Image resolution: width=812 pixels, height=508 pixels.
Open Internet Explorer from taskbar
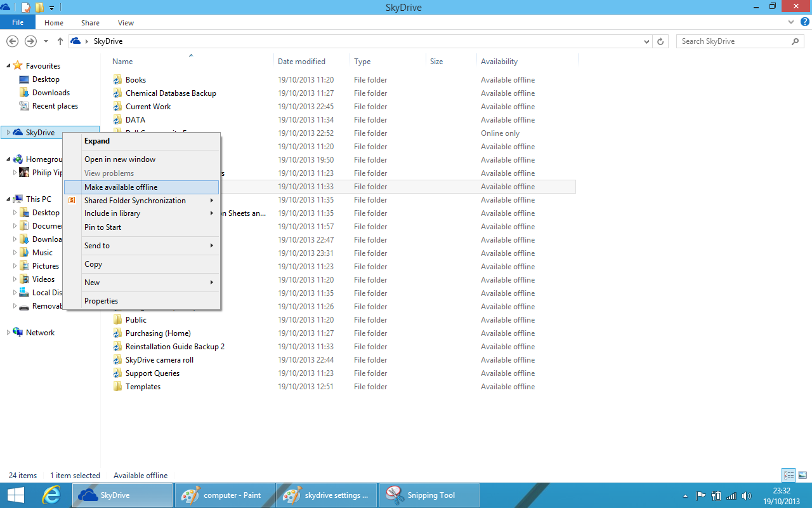click(51, 495)
